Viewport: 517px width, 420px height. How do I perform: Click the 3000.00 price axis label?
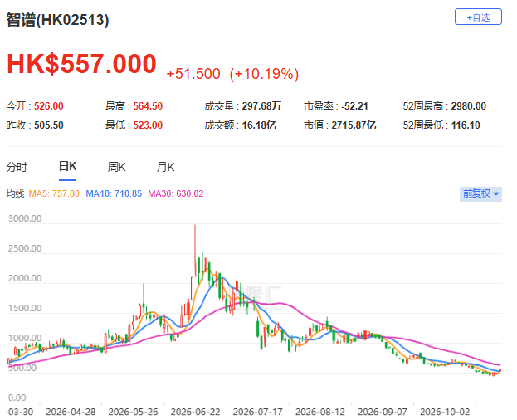coord(25,218)
